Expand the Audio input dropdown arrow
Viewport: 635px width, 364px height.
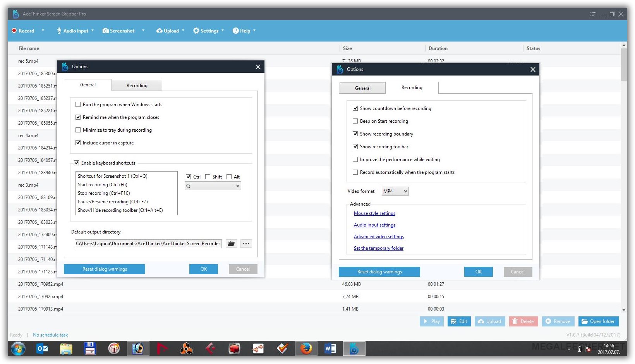(x=93, y=31)
